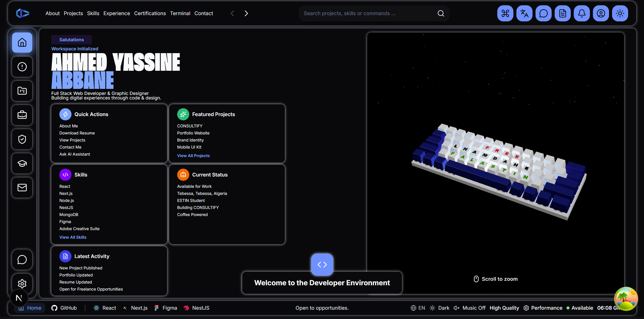Click the Current Status briefcase icon
644x319 pixels.
(x=183, y=175)
